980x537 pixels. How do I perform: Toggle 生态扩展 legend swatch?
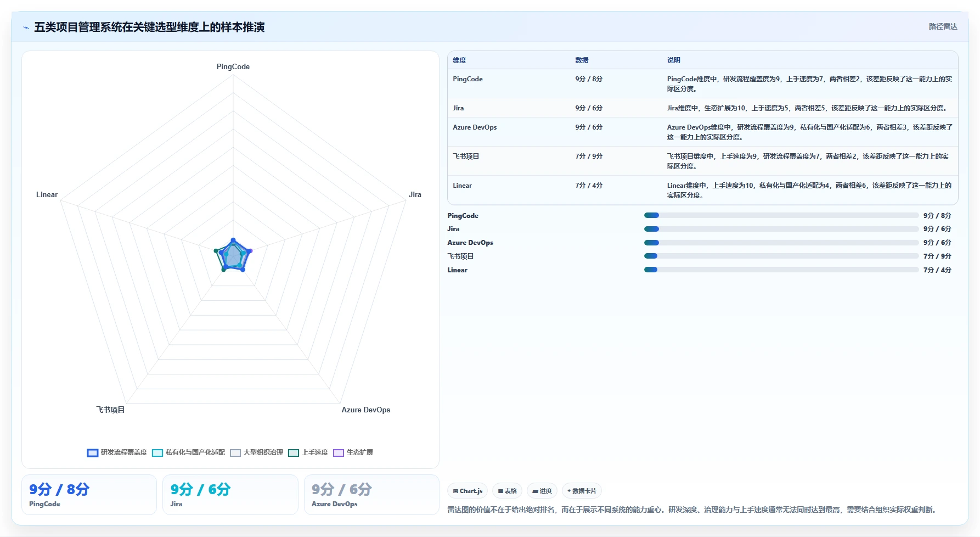tap(339, 453)
